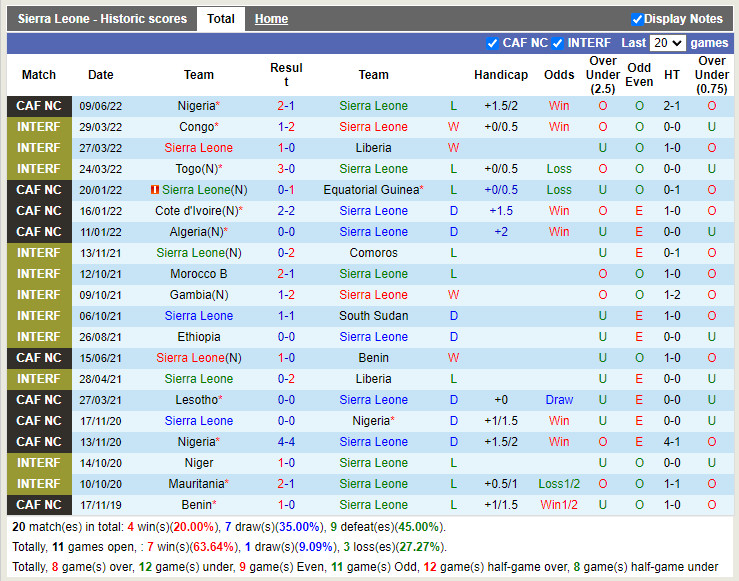
Task: Open Nigeria team link in 09/06/22 match
Action: click(x=196, y=106)
